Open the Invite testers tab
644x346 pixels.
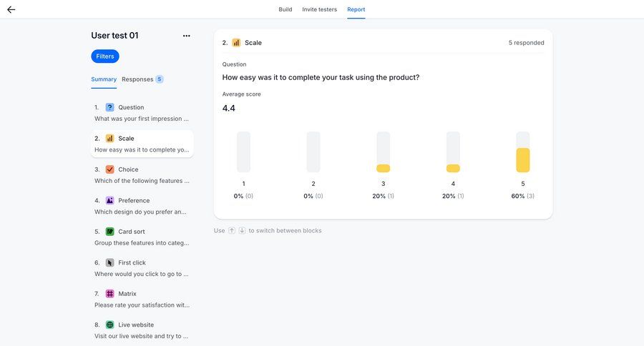321,9
